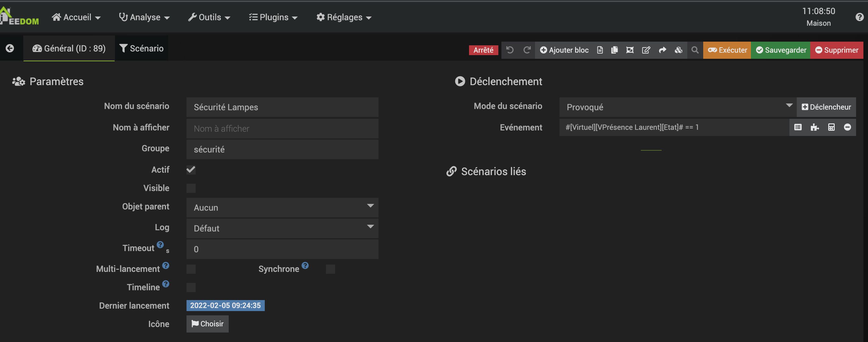868x342 pixels.
Task: Click the duplicate/copy scenario icon
Action: point(614,50)
